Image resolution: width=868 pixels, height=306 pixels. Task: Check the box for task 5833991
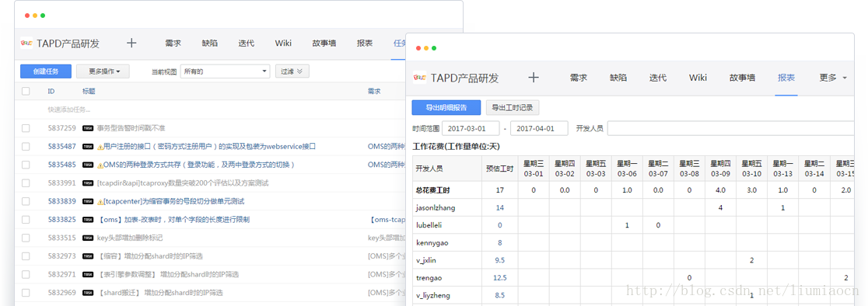pos(26,183)
